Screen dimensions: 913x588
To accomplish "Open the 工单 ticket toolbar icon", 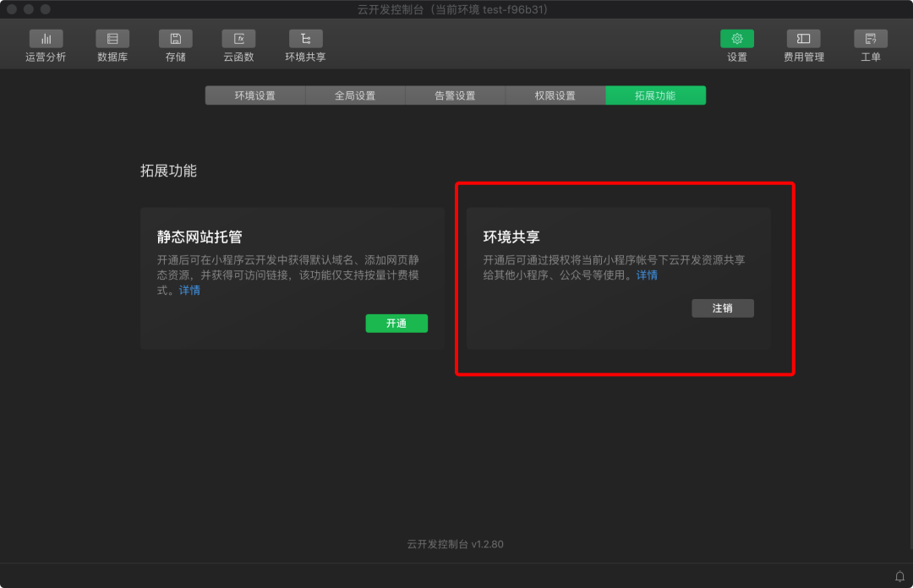I will coord(870,39).
